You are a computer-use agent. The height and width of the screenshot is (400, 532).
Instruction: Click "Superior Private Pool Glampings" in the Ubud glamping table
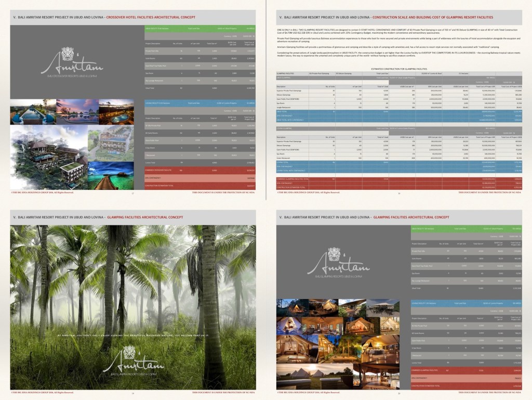coord(289,91)
